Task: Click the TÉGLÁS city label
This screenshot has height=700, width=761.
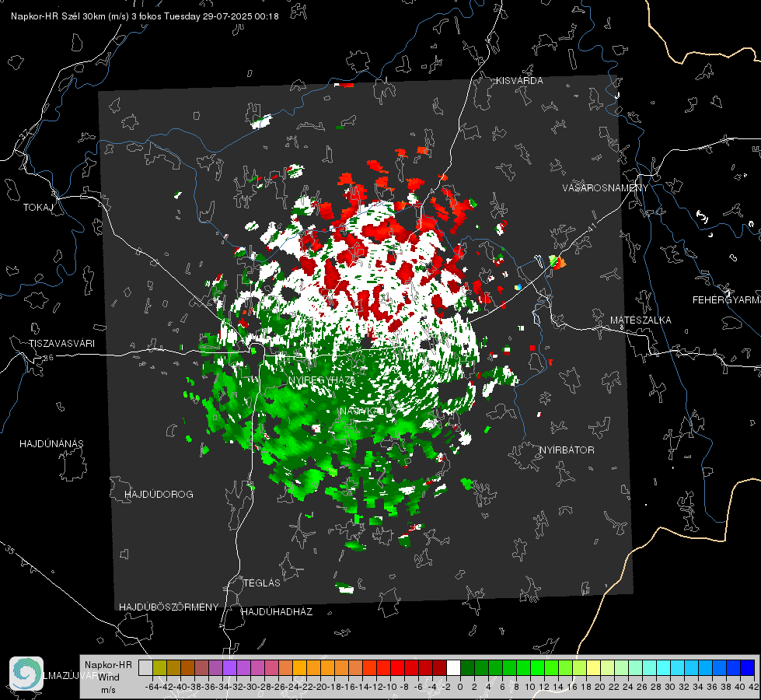Action: pyautogui.click(x=262, y=583)
